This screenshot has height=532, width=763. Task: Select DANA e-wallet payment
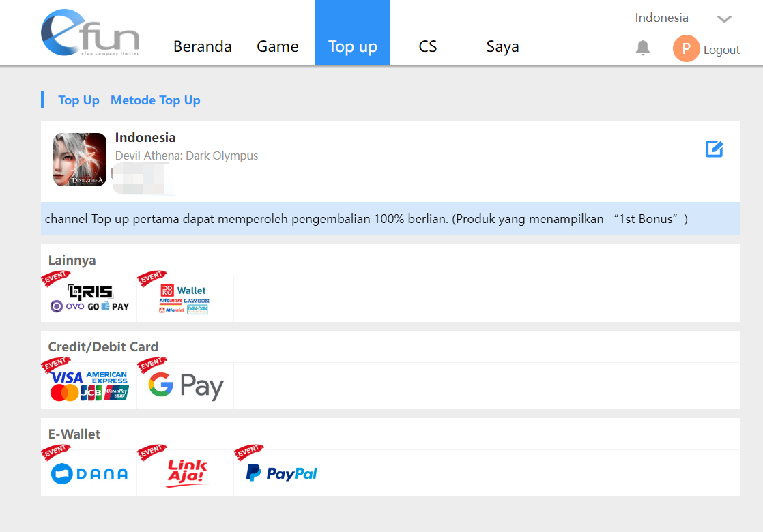pyautogui.click(x=89, y=473)
